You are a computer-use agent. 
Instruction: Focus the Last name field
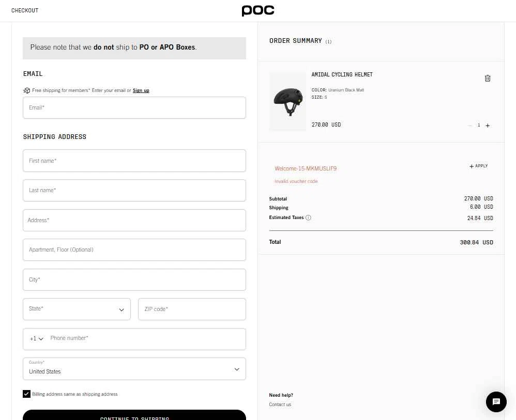click(134, 191)
